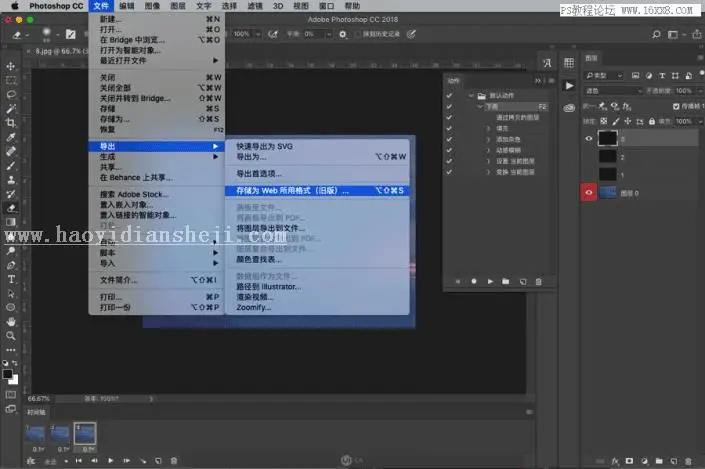Open the Creative Cloud Libraries icon
705x469 pixels.
[569, 108]
